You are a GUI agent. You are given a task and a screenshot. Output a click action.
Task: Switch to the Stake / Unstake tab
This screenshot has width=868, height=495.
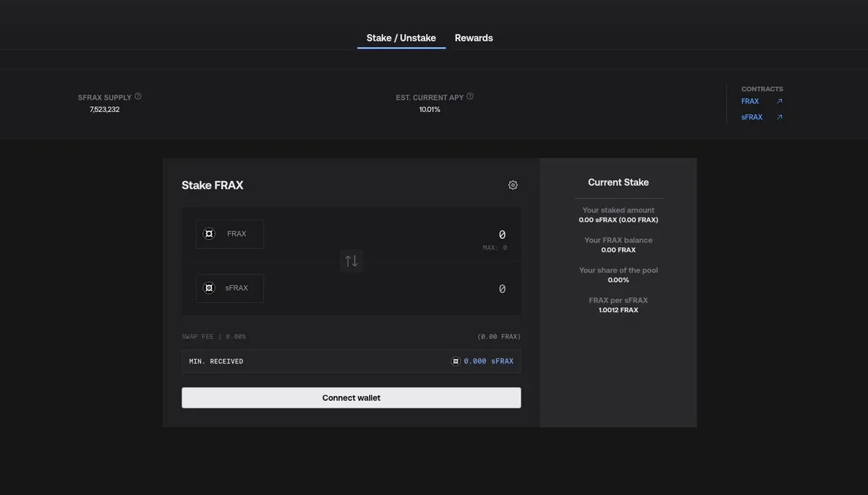click(401, 38)
